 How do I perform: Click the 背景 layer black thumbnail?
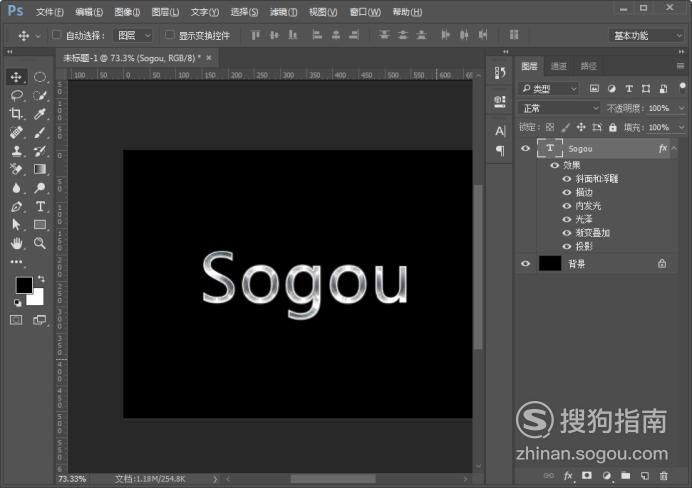point(550,263)
